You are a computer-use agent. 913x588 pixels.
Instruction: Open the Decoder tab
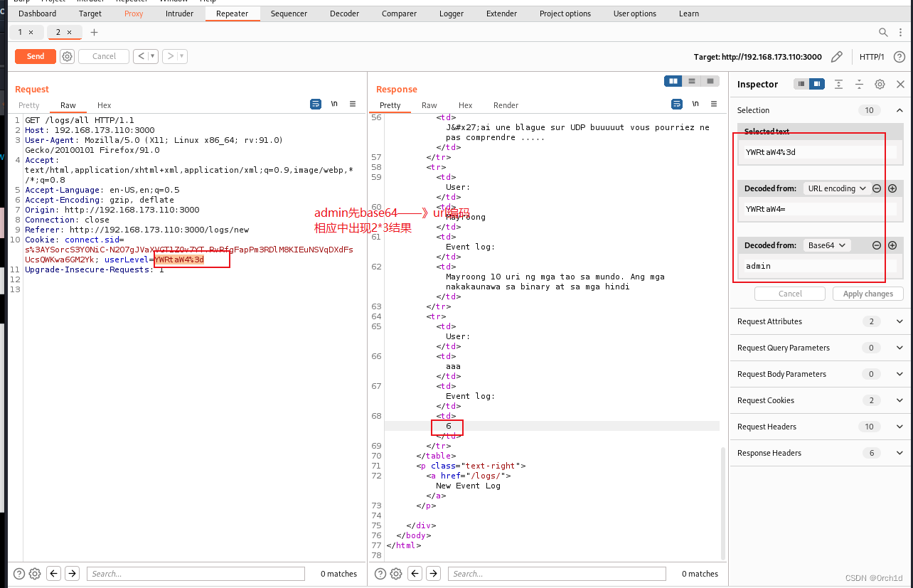pos(344,14)
